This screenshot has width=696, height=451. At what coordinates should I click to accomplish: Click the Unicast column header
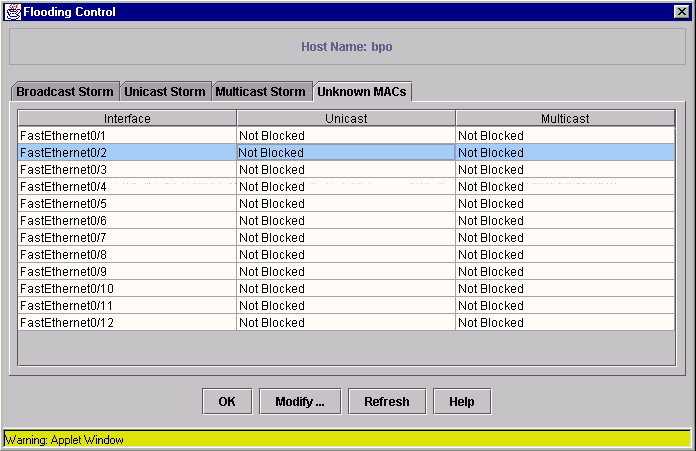coord(346,119)
